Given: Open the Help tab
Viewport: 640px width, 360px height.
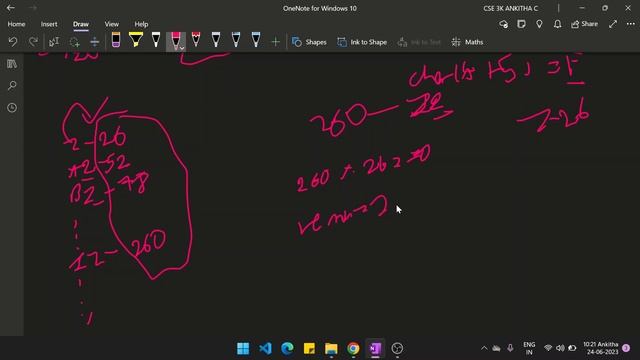Looking at the screenshot, I should tap(141, 24).
